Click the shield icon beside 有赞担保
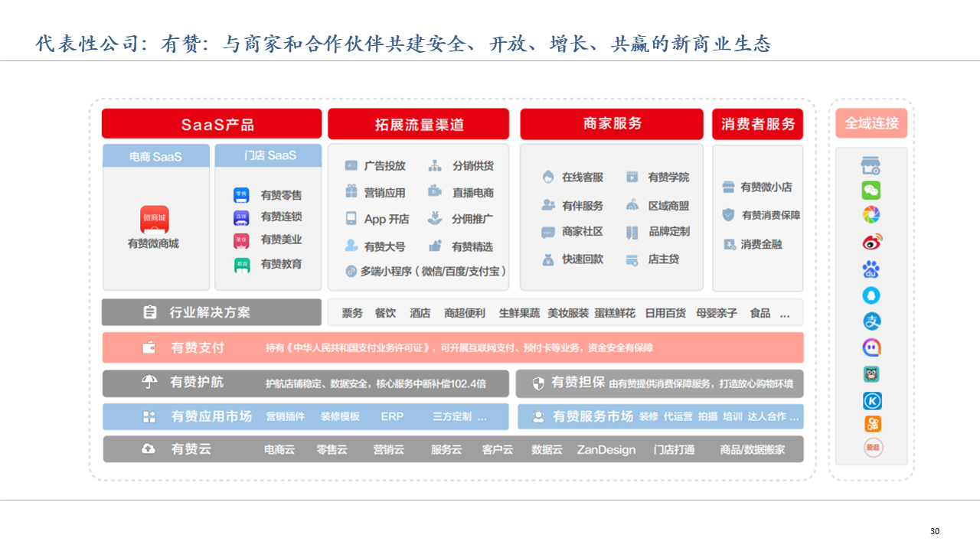980x551 pixels. click(x=538, y=383)
